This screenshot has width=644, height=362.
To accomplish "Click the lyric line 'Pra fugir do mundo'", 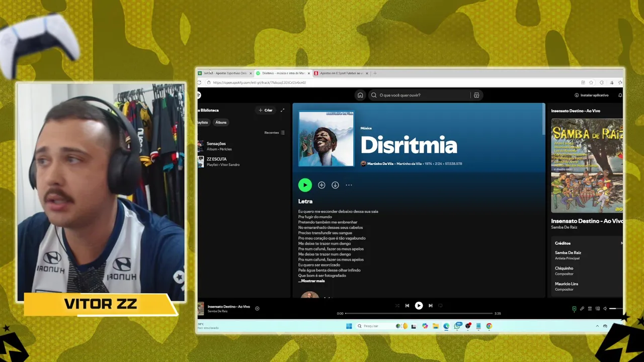I will [x=315, y=217].
